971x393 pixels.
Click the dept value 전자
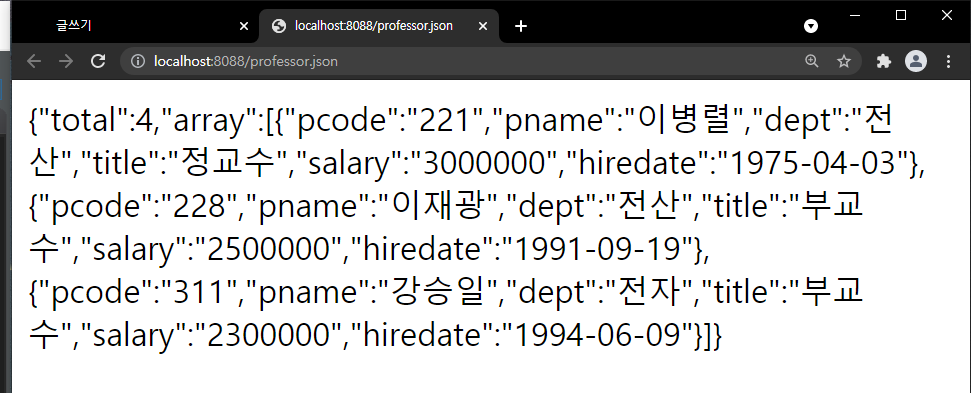pos(649,291)
